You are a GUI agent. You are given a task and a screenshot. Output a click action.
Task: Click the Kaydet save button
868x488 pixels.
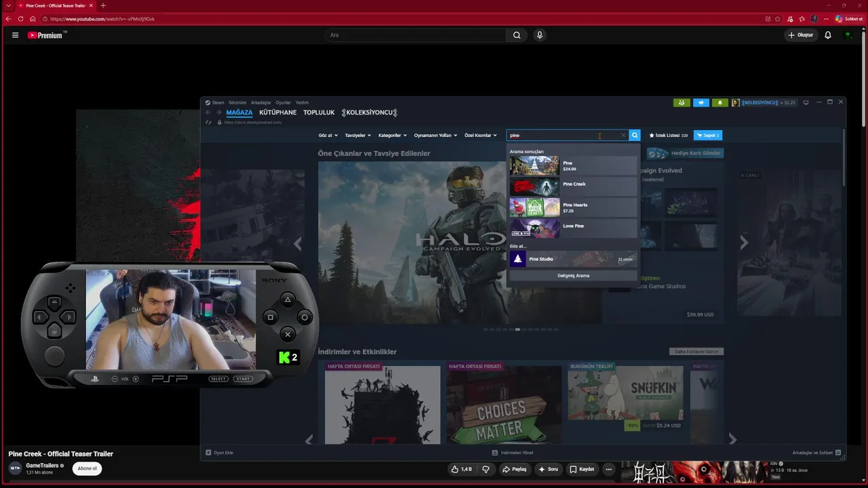point(583,469)
